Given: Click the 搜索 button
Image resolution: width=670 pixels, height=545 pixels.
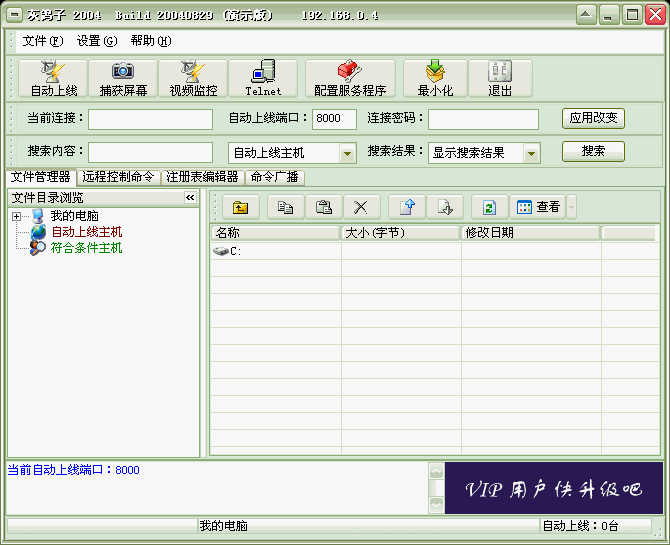Looking at the screenshot, I should (593, 151).
